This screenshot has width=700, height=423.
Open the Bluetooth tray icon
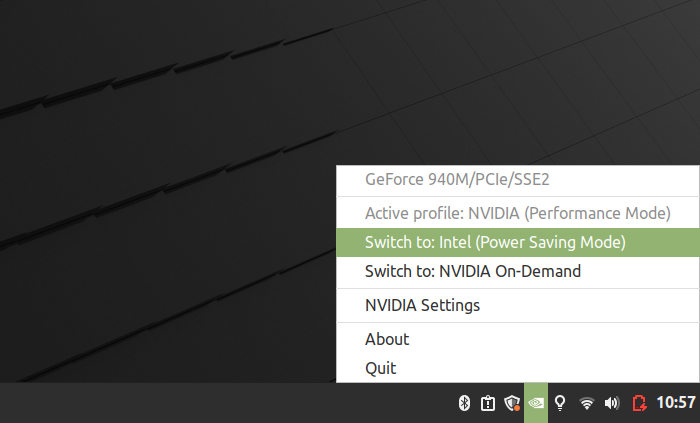tap(464, 403)
